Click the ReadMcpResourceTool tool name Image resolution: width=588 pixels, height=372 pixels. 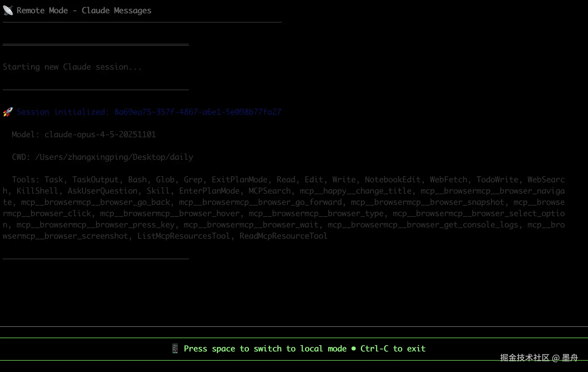click(283, 236)
